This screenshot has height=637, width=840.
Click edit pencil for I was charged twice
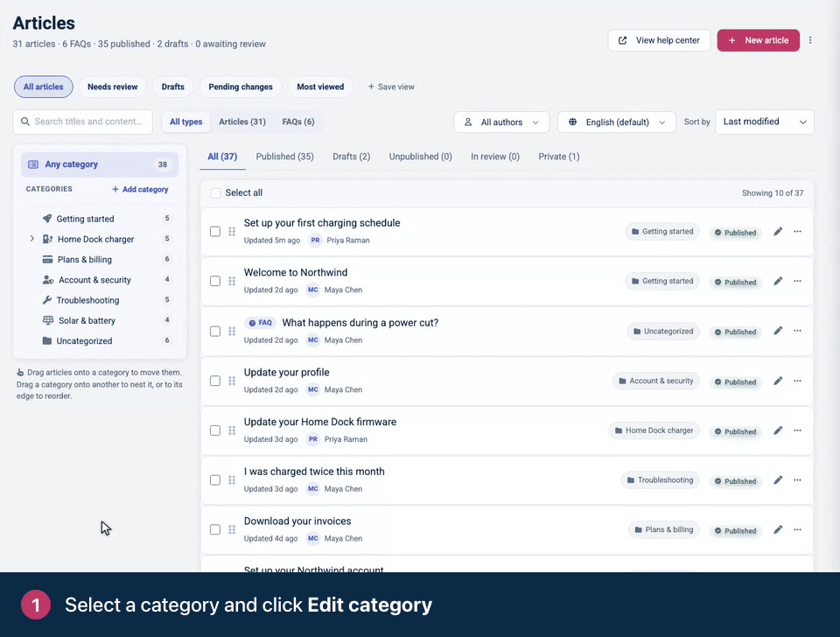coord(778,480)
